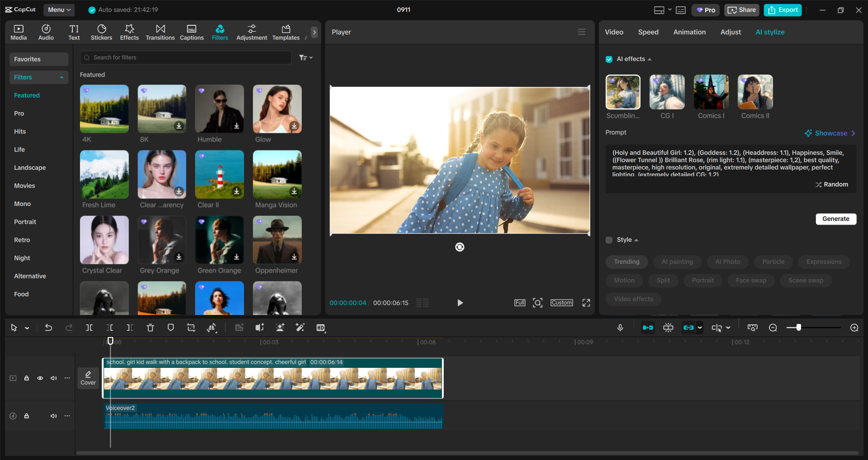This screenshot has height=460, width=868.
Task: Open the Adjustment panel
Action: click(251, 32)
